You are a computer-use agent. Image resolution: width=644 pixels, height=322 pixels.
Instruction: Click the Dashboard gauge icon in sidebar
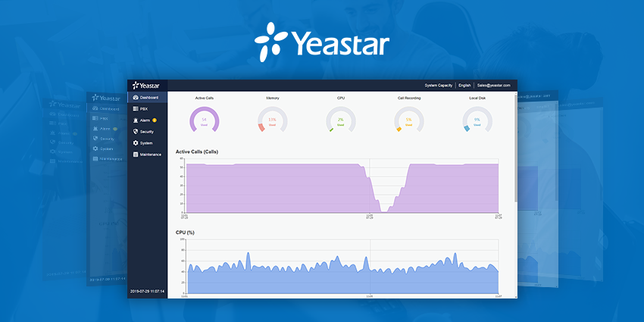pyautogui.click(x=136, y=97)
